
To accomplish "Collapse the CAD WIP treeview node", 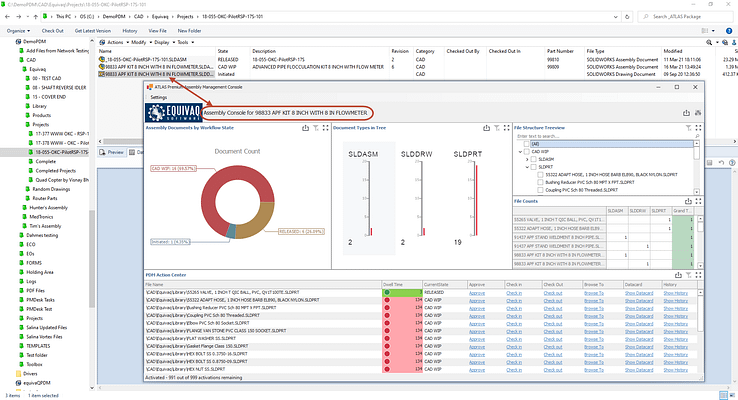I will coord(520,152).
